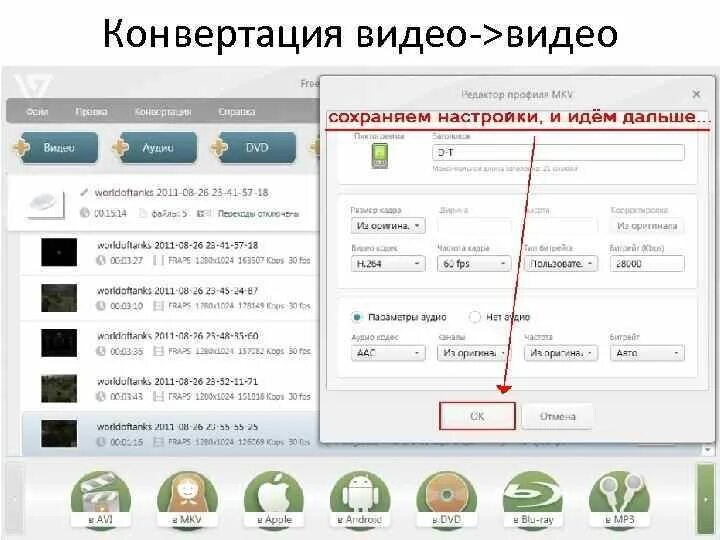Image resolution: width=720 pixels, height=540 pixels.
Task: Click the 'в MKV' matryoshka format icon
Action: [187, 500]
